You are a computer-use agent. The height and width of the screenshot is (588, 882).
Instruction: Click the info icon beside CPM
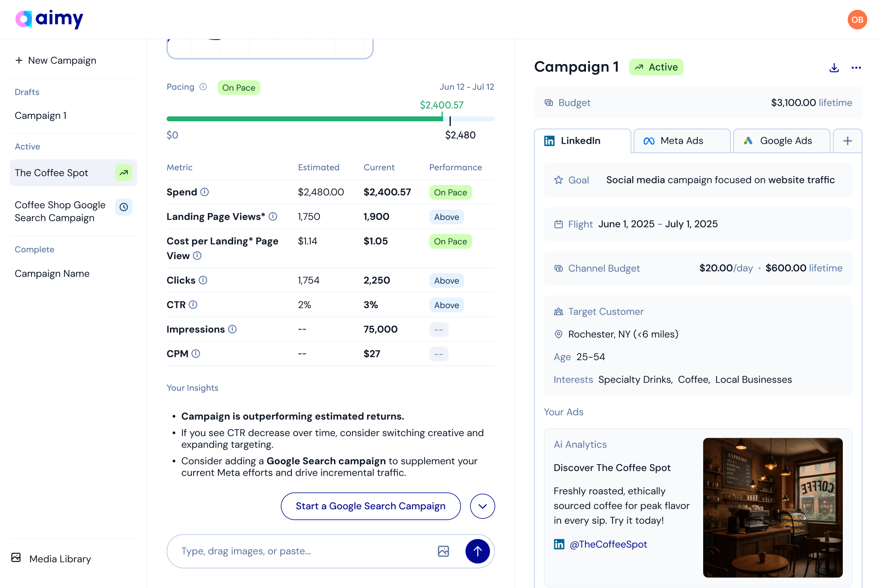point(196,354)
